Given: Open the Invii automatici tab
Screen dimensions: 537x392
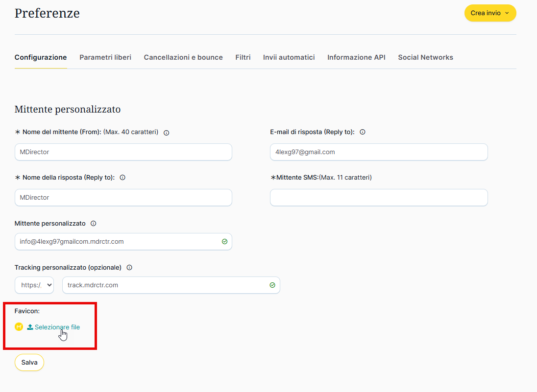Looking at the screenshot, I should (289, 57).
